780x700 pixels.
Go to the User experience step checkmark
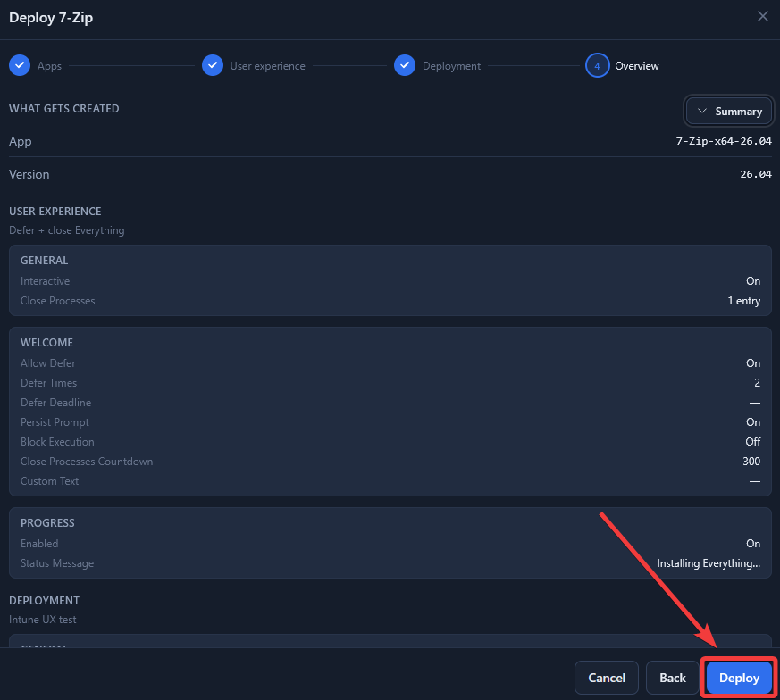click(213, 65)
